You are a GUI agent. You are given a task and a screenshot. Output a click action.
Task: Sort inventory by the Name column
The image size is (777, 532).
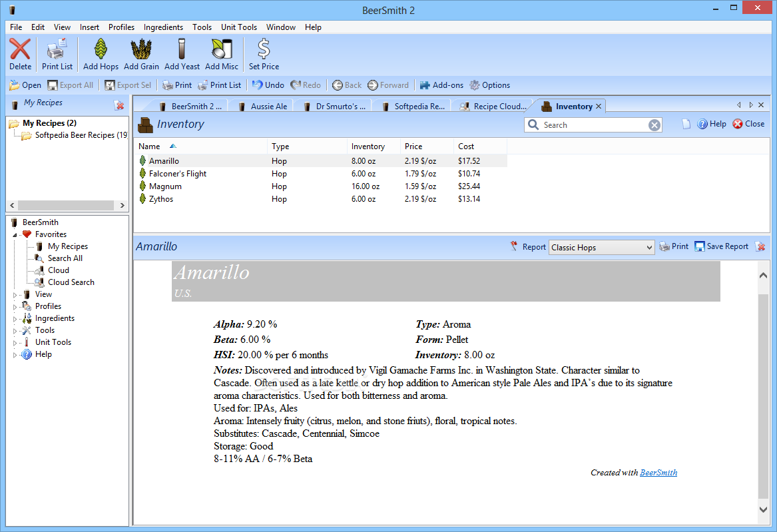(x=201, y=146)
